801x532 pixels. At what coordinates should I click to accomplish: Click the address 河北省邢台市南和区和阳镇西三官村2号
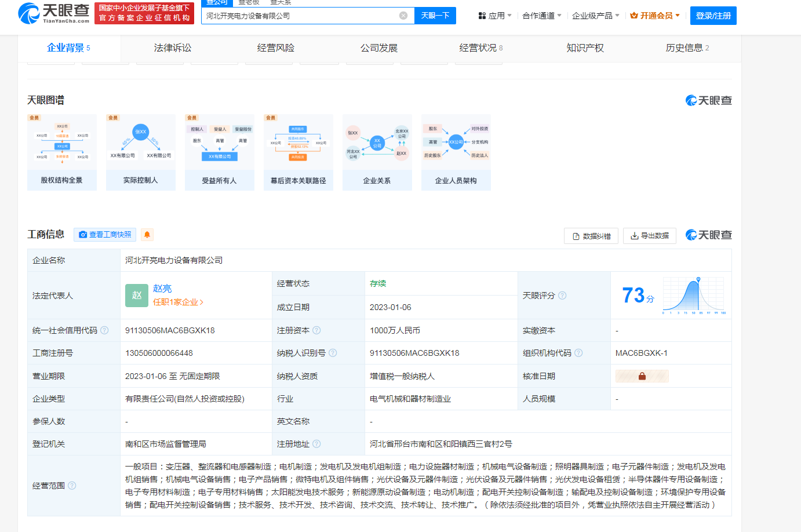[x=441, y=444]
